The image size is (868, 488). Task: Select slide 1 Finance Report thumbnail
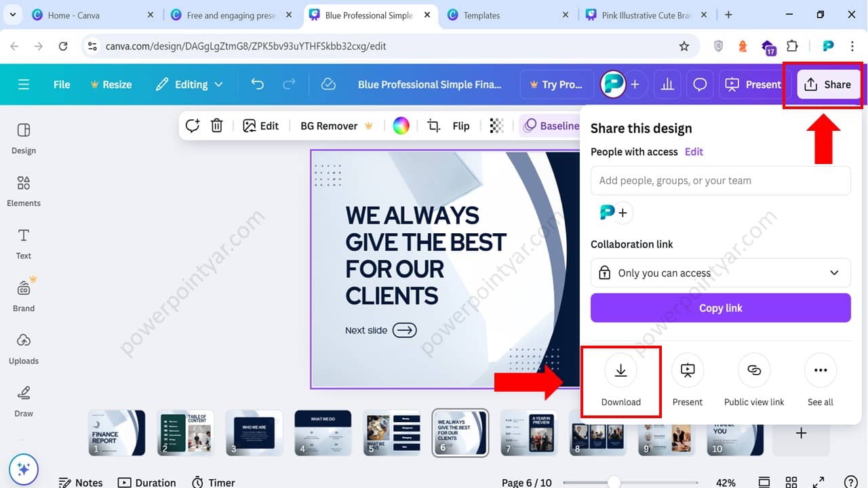[117, 432]
